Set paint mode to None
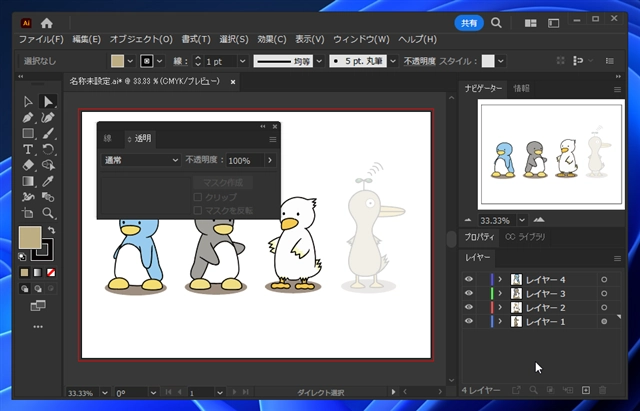Screen dimensions: 640x411 (51, 273)
